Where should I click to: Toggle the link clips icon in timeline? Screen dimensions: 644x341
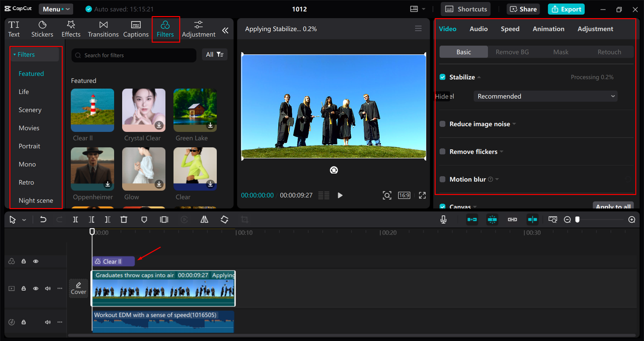(512, 220)
